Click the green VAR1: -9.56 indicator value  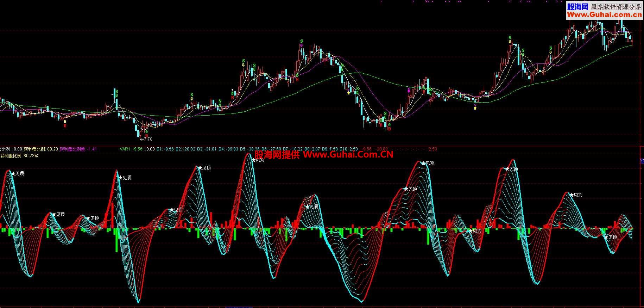click(x=131, y=149)
